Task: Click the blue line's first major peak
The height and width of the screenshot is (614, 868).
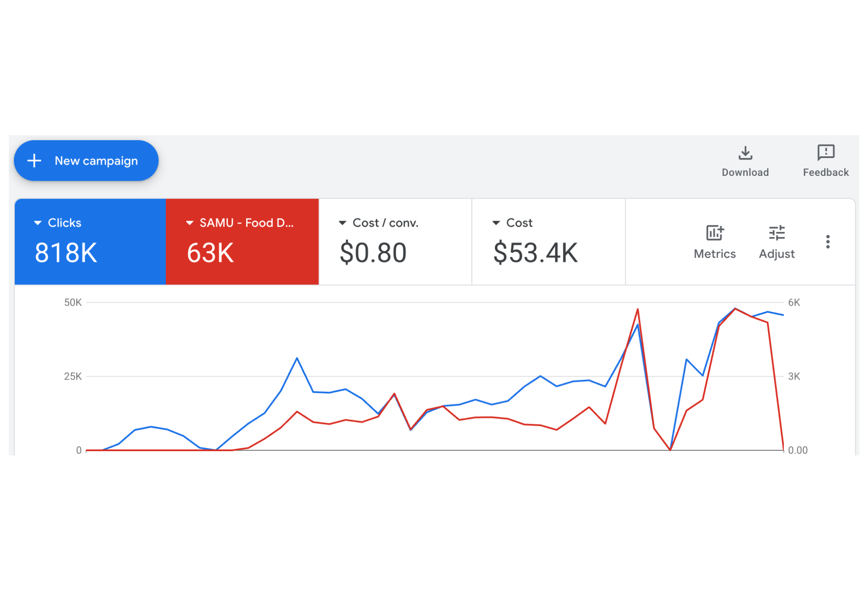Action: click(x=297, y=358)
